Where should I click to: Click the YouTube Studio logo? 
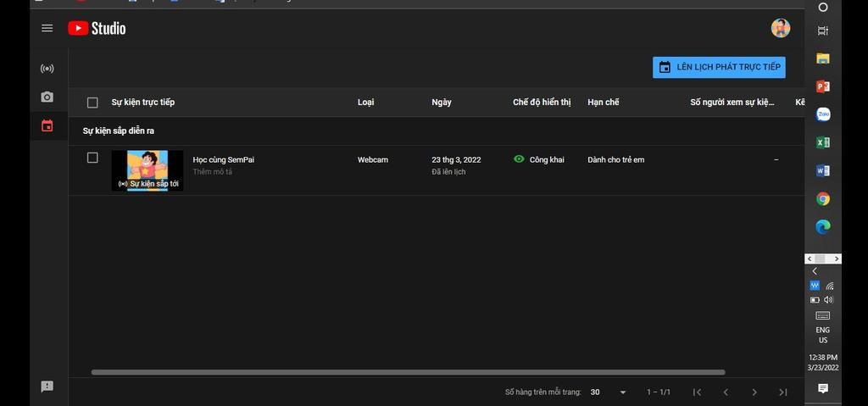(97, 28)
